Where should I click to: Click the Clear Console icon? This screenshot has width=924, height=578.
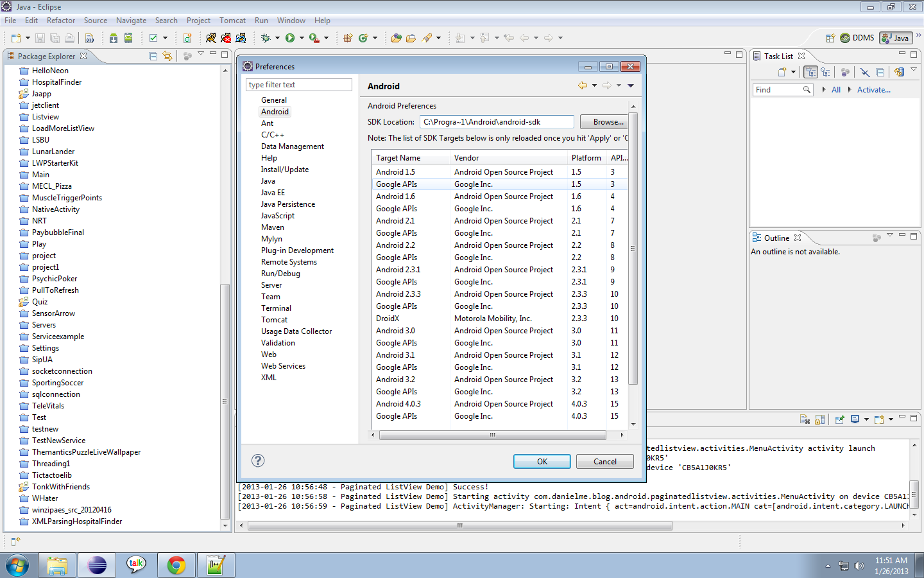click(805, 419)
